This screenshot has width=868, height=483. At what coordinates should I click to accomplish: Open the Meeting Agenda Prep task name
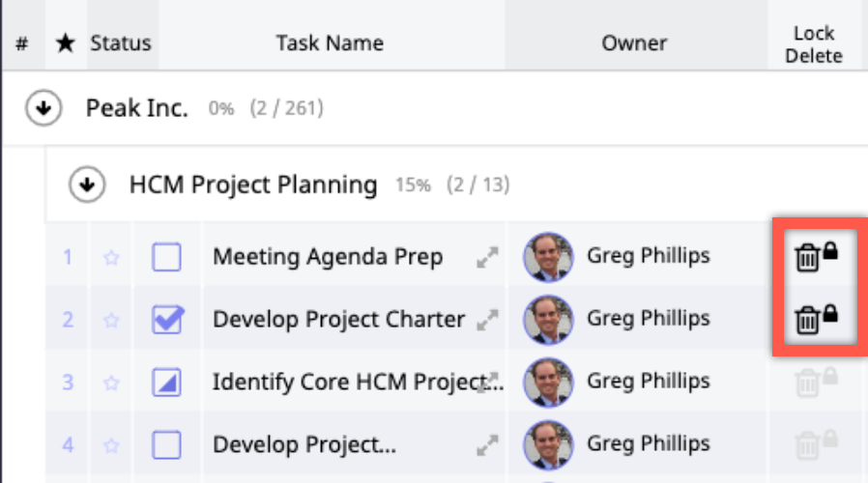[x=328, y=257]
